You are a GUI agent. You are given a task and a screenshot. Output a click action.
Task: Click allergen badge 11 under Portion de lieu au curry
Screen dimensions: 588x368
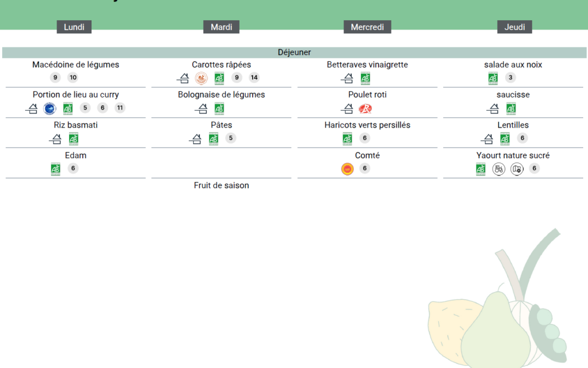[120, 108]
